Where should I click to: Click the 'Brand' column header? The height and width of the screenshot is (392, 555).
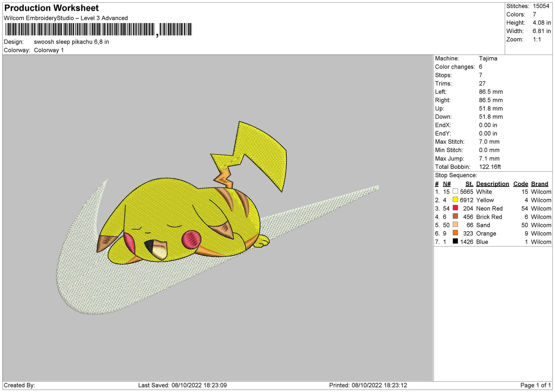pos(540,184)
